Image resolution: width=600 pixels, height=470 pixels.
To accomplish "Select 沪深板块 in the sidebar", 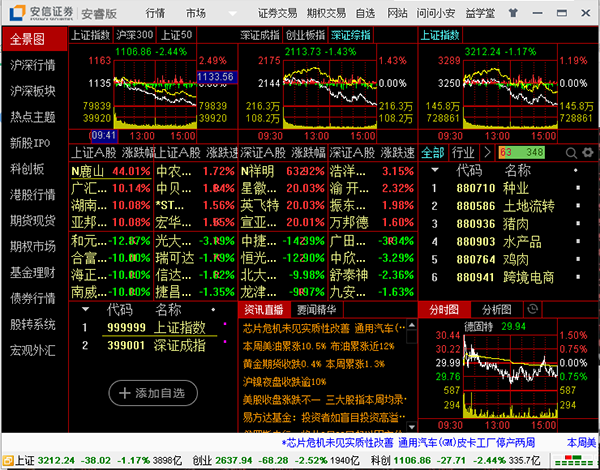I will (33, 91).
